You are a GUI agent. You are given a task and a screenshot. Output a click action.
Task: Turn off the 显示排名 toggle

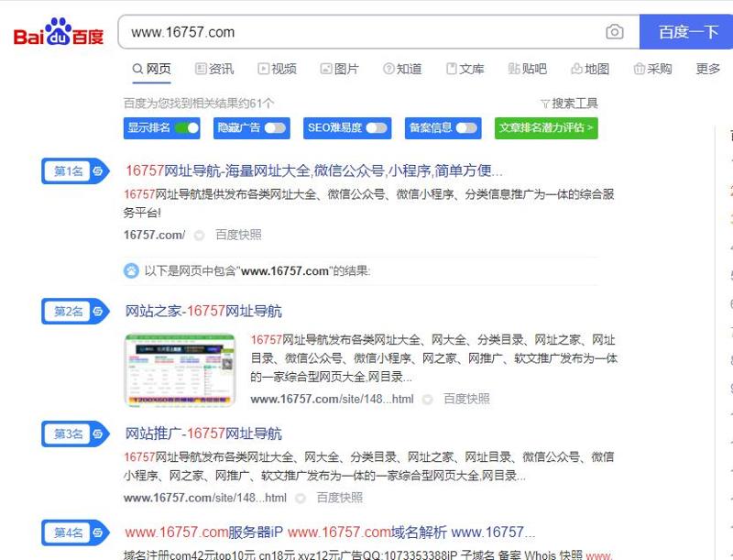tap(187, 128)
